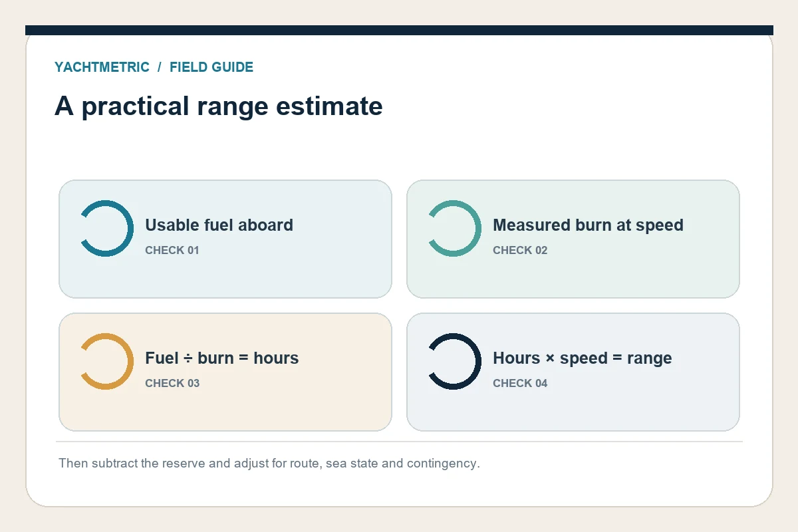
Task: Open the Usable fuel aboard card
Action: tap(225, 239)
